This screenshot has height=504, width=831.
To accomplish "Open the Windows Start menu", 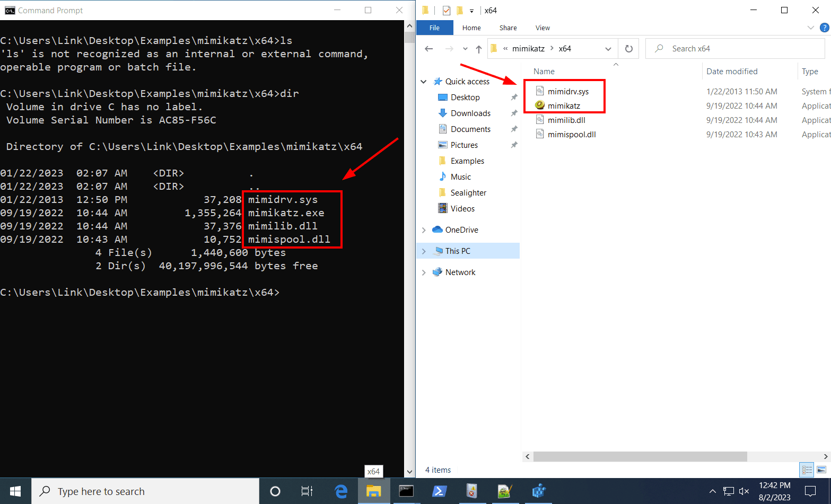I will pyautogui.click(x=15, y=491).
